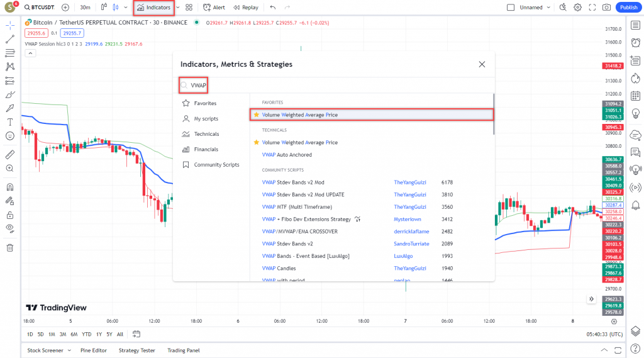Enter fullscreen mode
The image size is (644, 358).
(x=592, y=8)
